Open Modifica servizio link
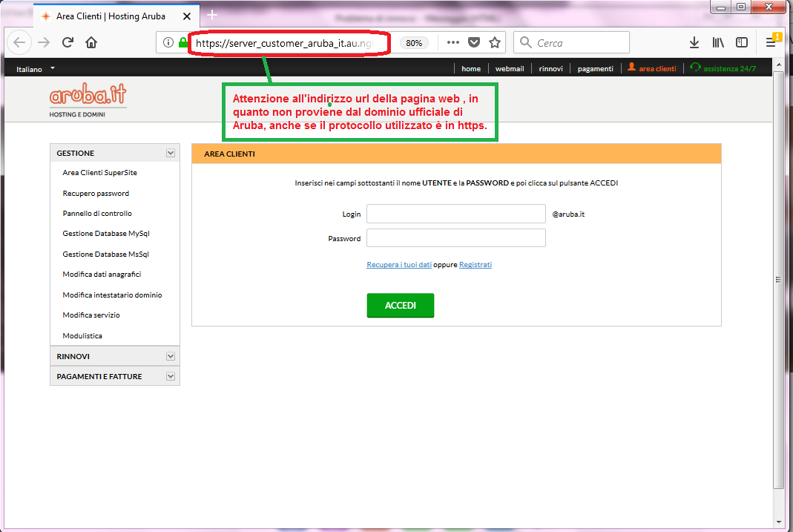 (x=91, y=315)
